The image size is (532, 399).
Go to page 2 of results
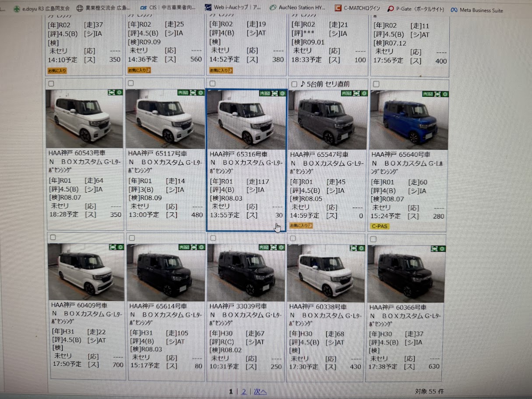244,392
